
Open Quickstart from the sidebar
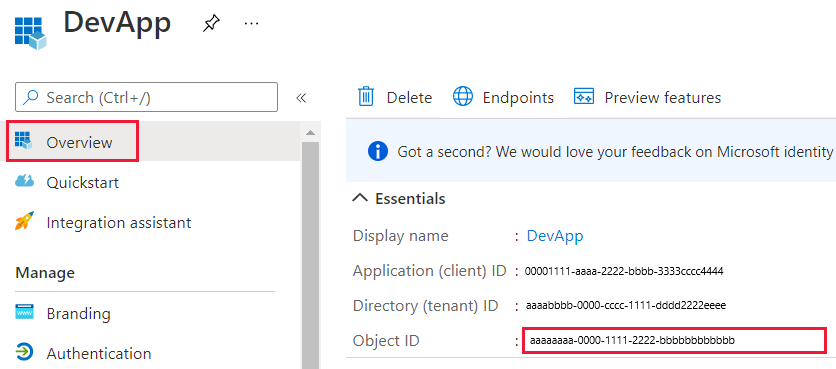pos(83,182)
